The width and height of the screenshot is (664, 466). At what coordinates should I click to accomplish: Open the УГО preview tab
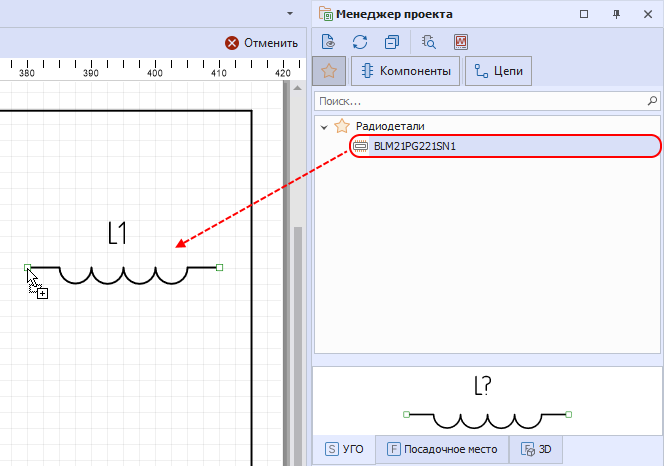pos(344,449)
